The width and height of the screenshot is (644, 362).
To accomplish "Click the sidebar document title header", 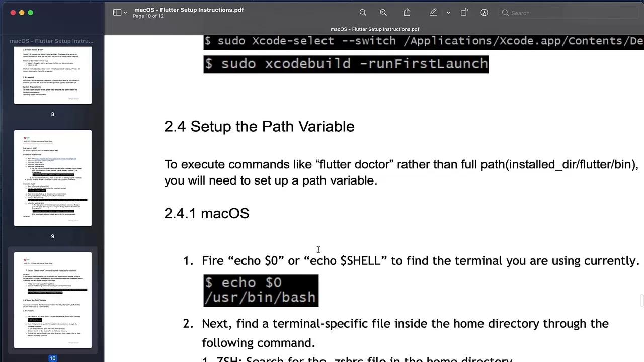I will pos(51,41).
